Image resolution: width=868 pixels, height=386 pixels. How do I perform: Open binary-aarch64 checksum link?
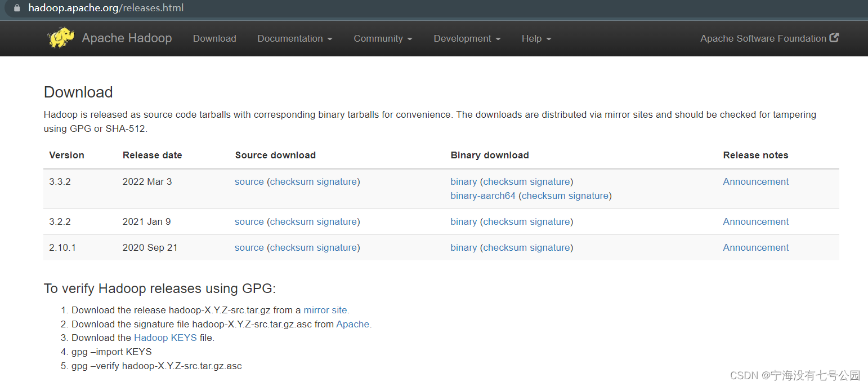tap(543, 196)
